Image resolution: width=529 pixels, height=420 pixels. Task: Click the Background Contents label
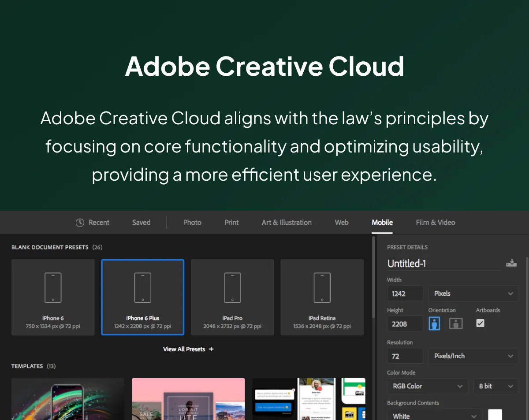point(413,403)
